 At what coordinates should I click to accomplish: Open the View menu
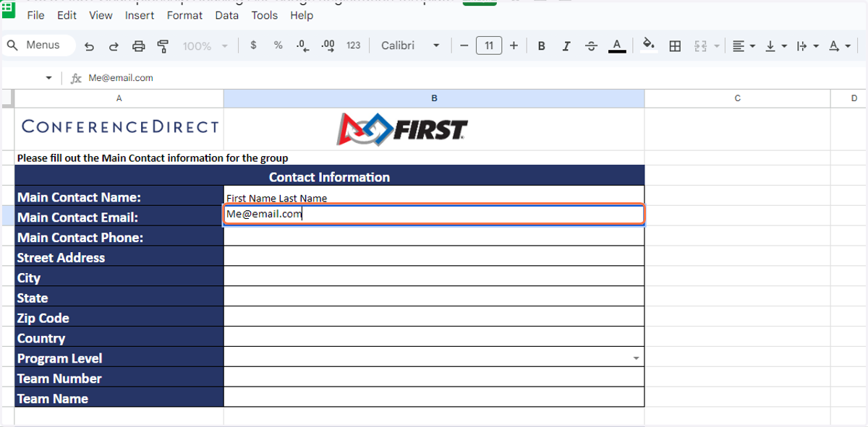[101, 15]
